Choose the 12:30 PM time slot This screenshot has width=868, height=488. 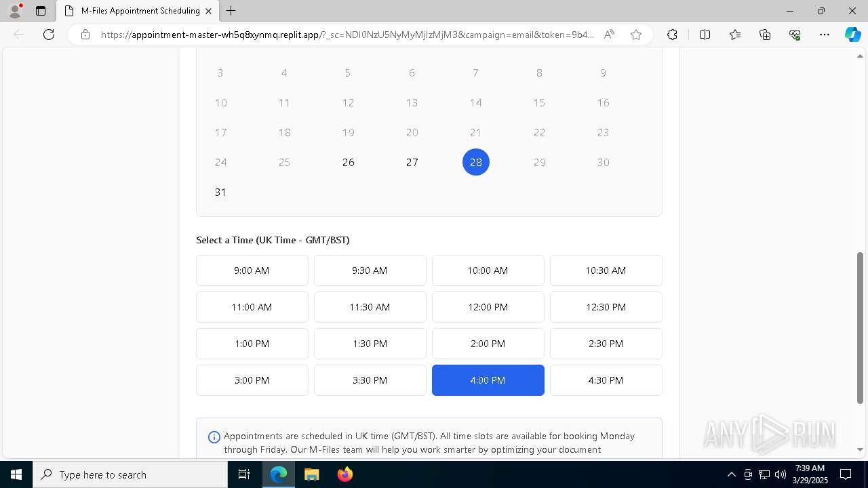606,307
